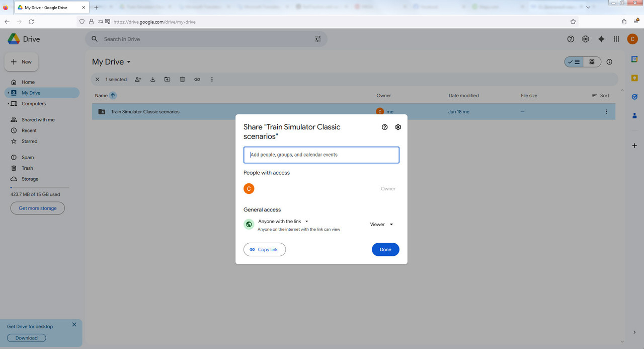This screenshot has height=349, width=644.
Task: Switch to list layout toggle
Action: (x=574, y=62)
